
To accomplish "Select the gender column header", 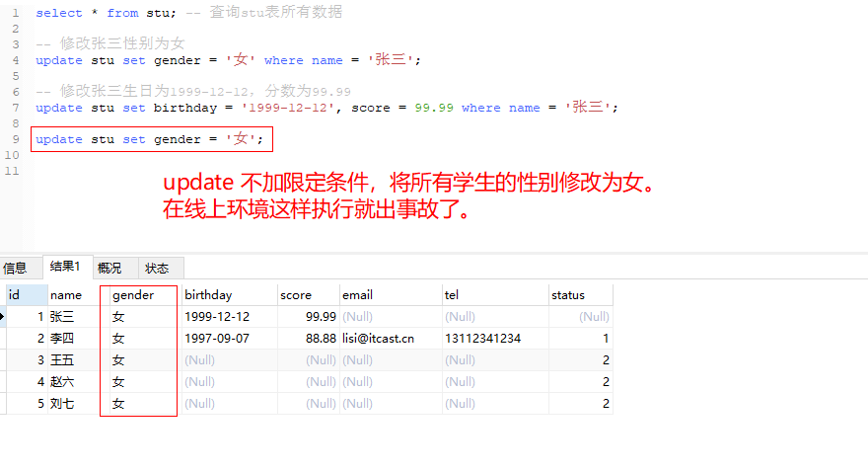I will click(x=133, y=294).
